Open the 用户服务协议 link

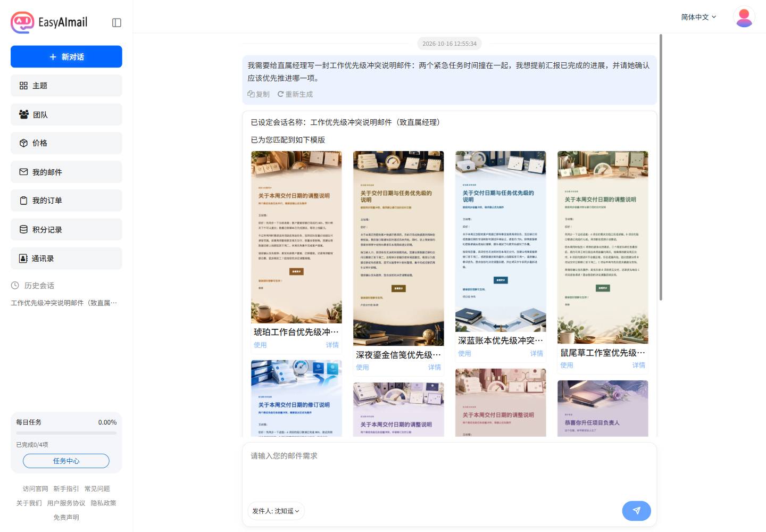(66, 503)
